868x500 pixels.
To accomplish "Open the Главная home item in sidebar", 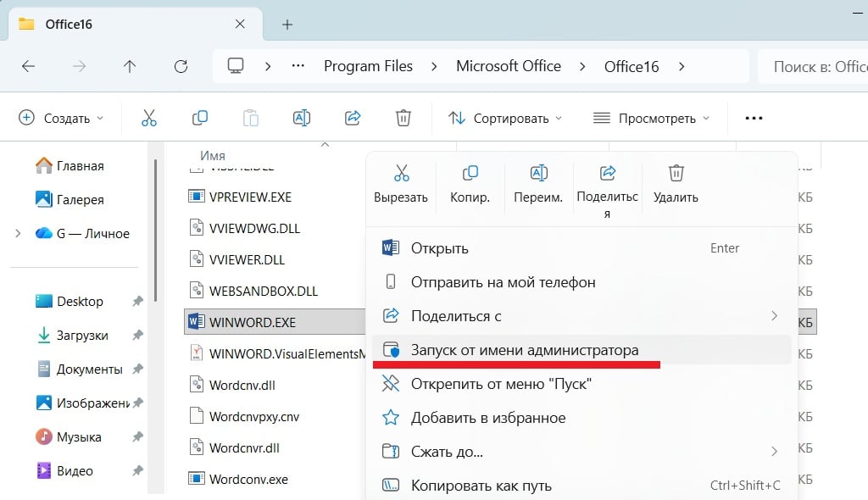I will [x=70, y=165].
